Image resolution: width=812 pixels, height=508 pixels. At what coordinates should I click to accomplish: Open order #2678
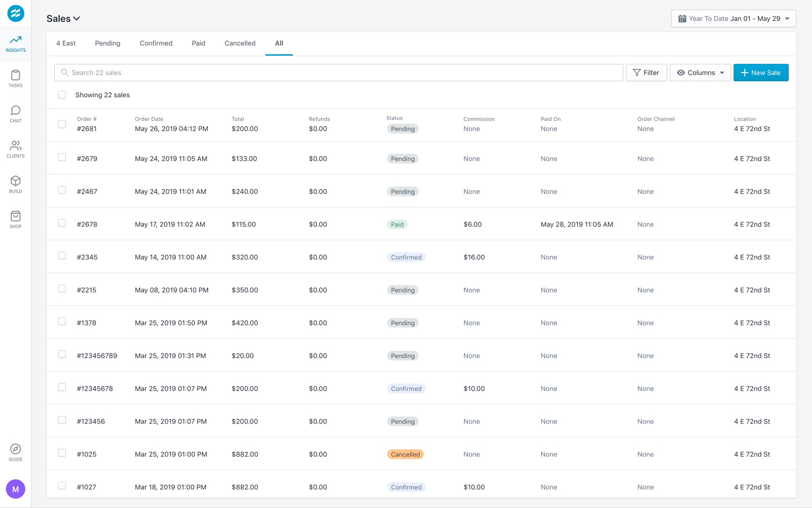(87, 225)
